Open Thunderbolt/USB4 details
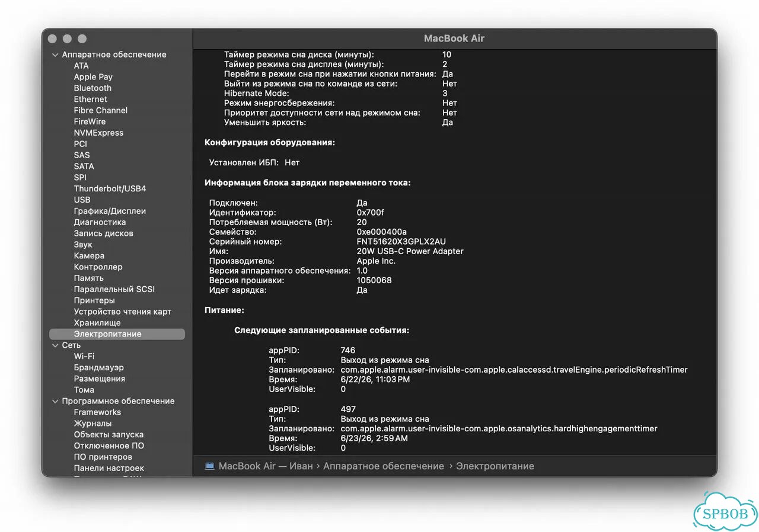 pyautogui.click(x=110, y=188)
